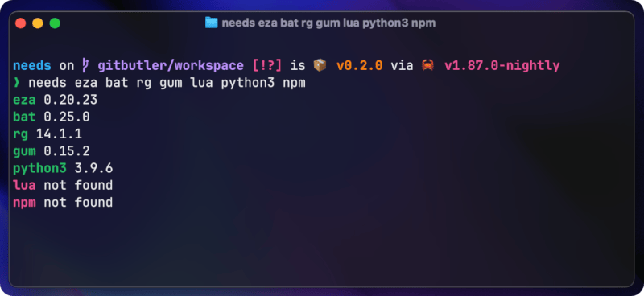
Task: Click the green prompt arrow character
Action: [x=17, y=83]
